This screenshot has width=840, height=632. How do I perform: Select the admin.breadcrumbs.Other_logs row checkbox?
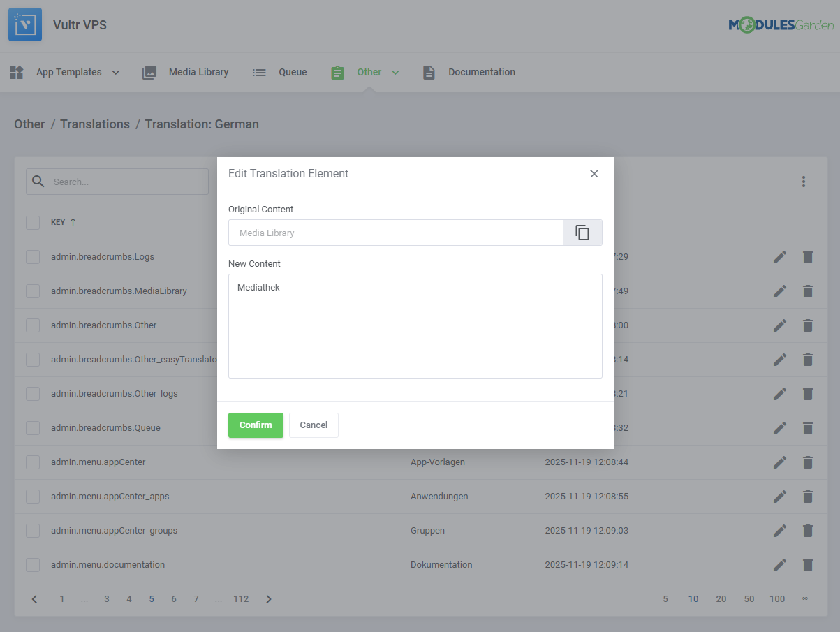[33, 393]
